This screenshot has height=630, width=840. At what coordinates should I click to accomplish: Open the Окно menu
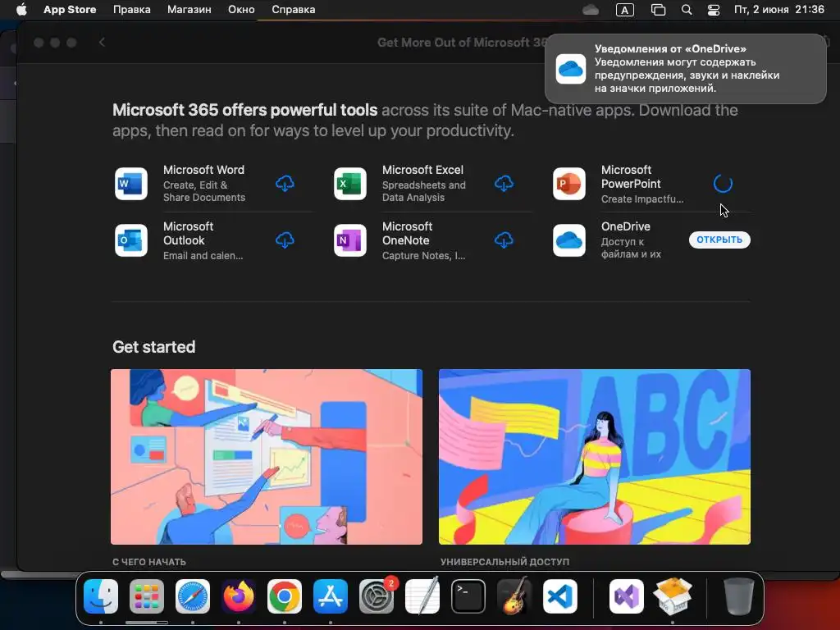[x=241, y=10]
